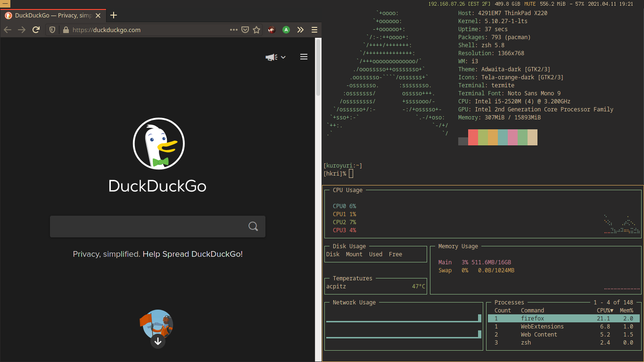Sort processes by CPU% column header

click(605, 311)
